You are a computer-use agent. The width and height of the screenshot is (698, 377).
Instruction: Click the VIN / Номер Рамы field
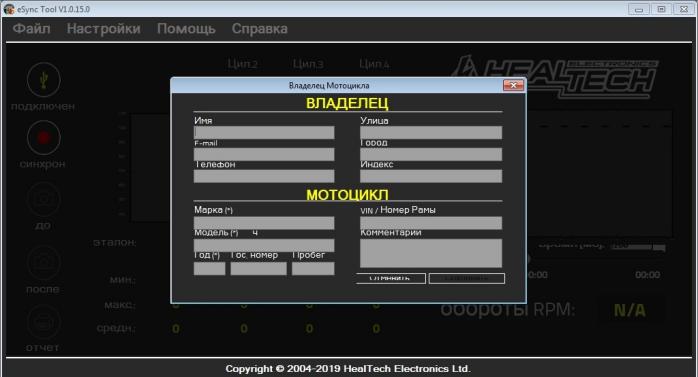click(x=431, y=223)
